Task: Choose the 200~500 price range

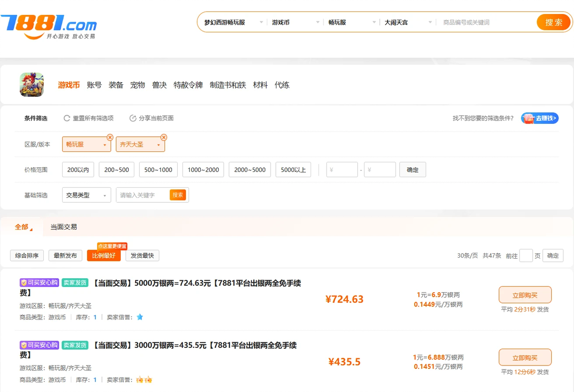Action: pos(117,170)
